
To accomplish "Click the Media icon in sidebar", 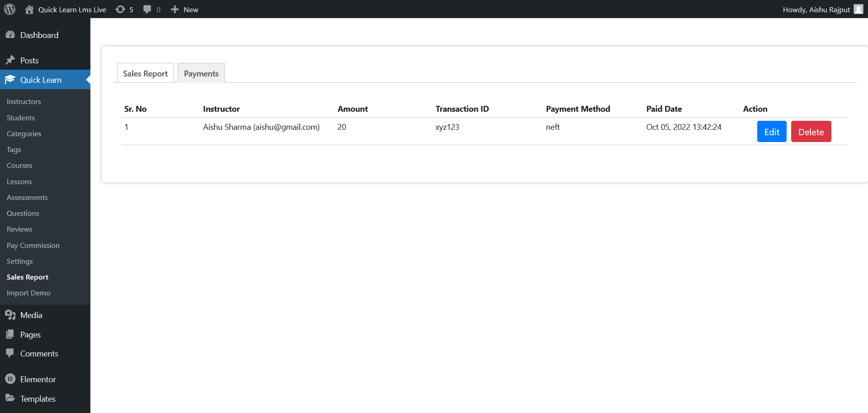I will coord(10,315).
